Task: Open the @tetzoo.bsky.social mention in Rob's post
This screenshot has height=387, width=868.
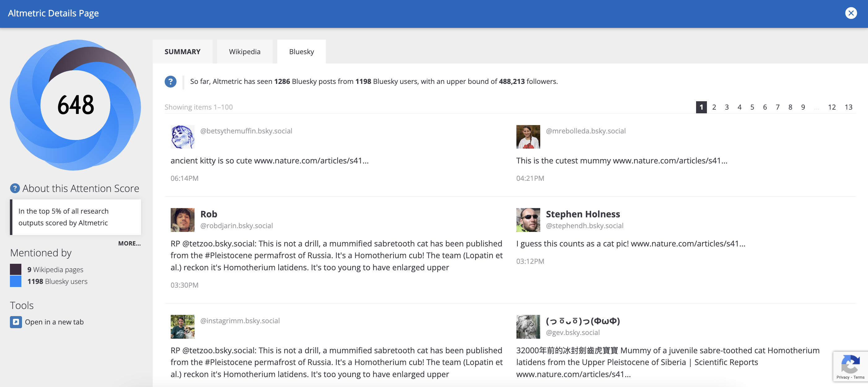Action: coord(218,244)
